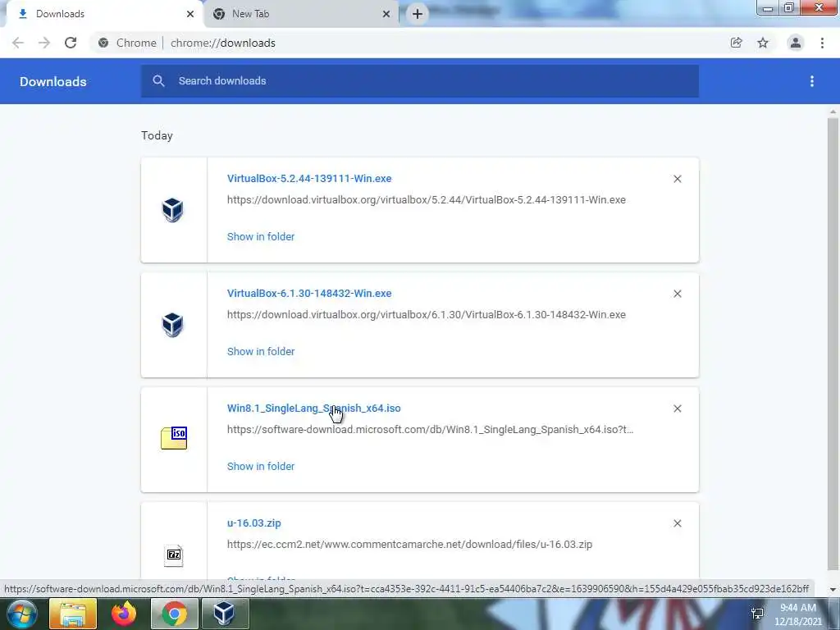Viewport: 840px width, 630px height.
Task: Reload the downloads page
Action: 71,43
